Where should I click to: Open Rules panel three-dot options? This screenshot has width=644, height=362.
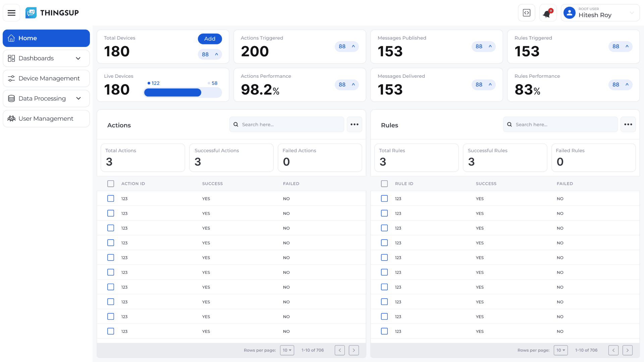pos(628,124)
